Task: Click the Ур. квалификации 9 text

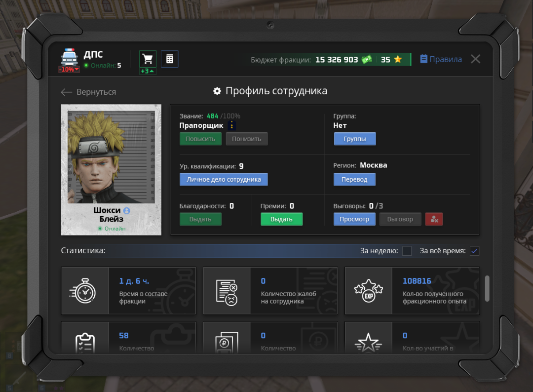Action: click(211, 166)
